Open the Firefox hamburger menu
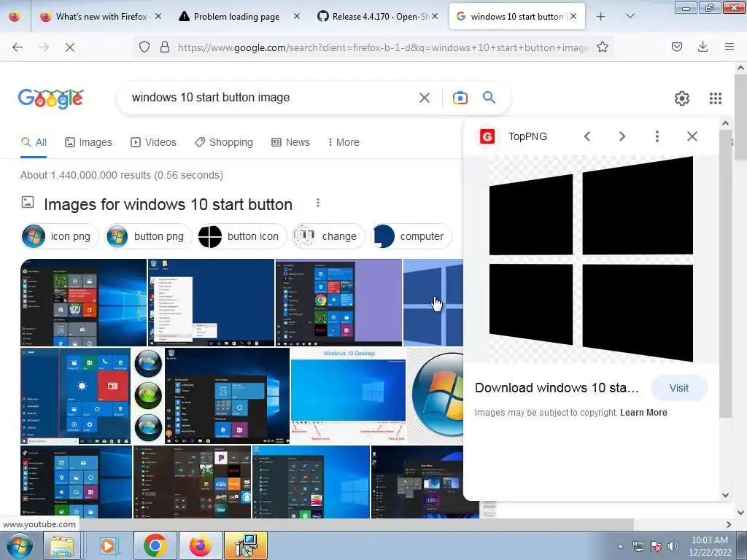Viewport: 747px width, 560px height. click(729, 47)
